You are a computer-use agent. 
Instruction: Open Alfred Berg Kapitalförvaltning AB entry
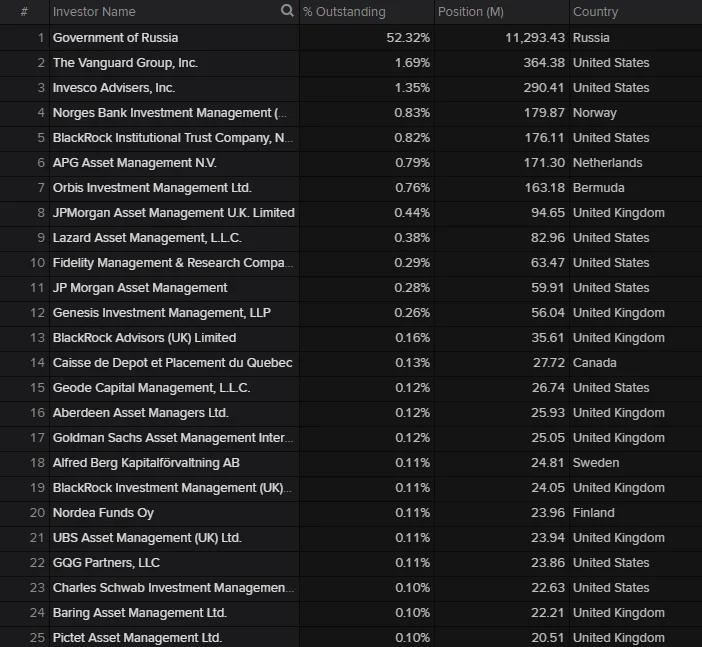pos(146,463)
